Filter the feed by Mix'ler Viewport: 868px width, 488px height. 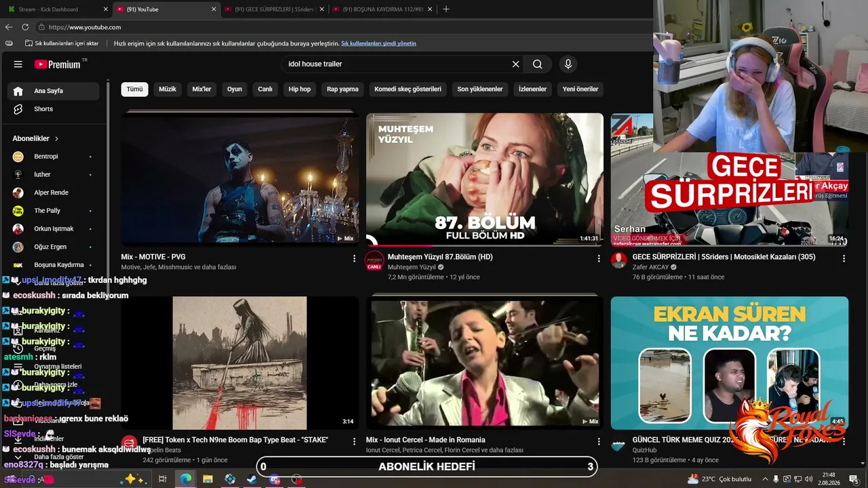click(202, 89)
